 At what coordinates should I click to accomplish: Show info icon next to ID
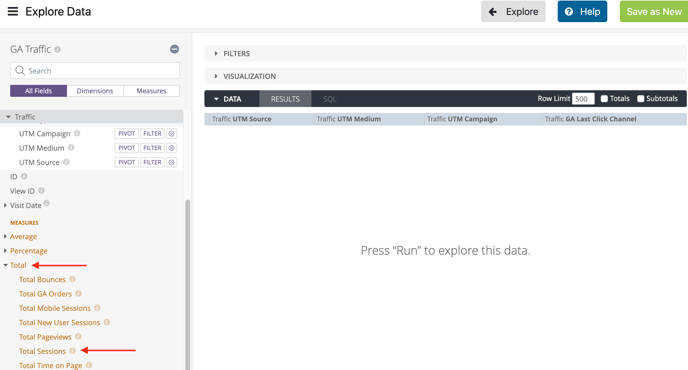coord(24,176)
